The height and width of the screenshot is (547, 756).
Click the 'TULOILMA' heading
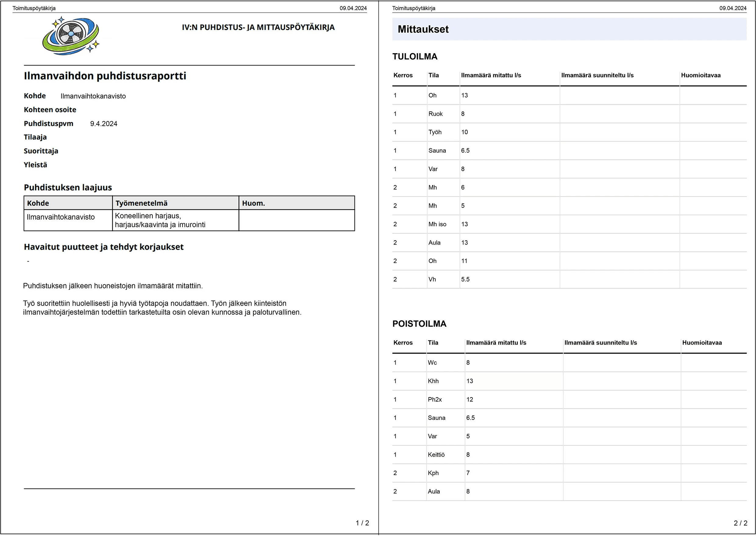pos(415,57)
